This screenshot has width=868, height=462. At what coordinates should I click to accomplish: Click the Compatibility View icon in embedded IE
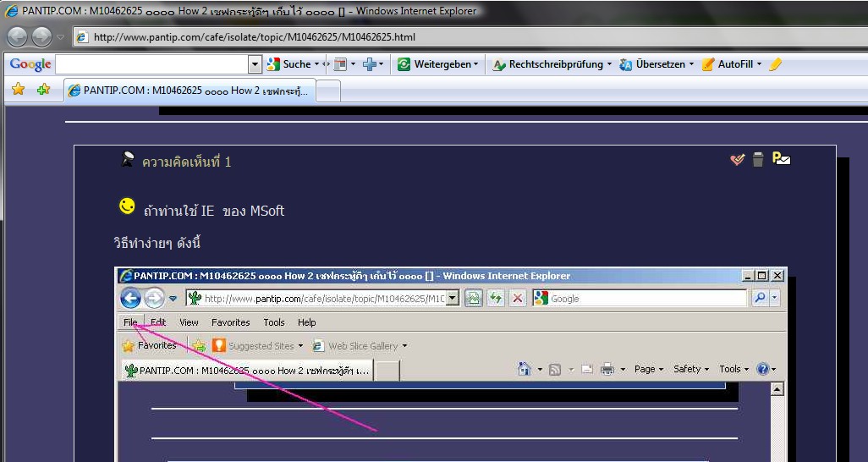click(x=473, y=298)
